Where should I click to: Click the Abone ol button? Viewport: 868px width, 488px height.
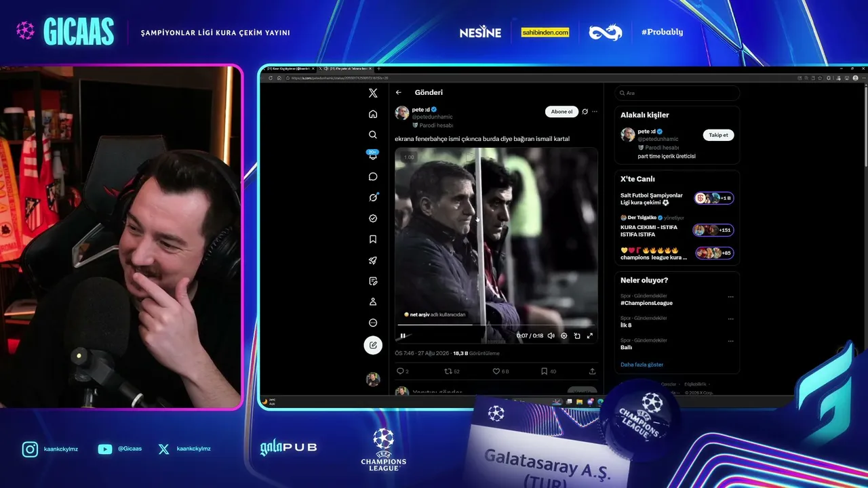561,112
